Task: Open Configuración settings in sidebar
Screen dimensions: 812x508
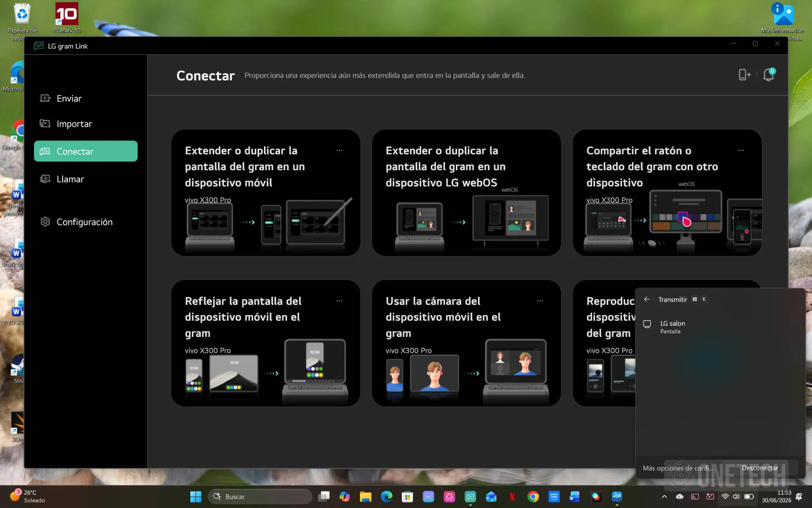Action: click(x=86, y=222)
